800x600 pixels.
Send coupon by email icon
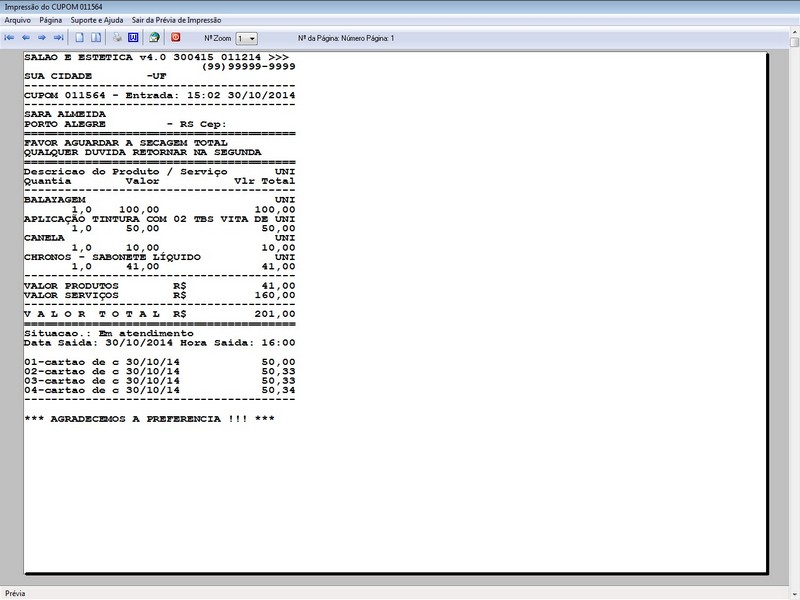tap(155, 38)
